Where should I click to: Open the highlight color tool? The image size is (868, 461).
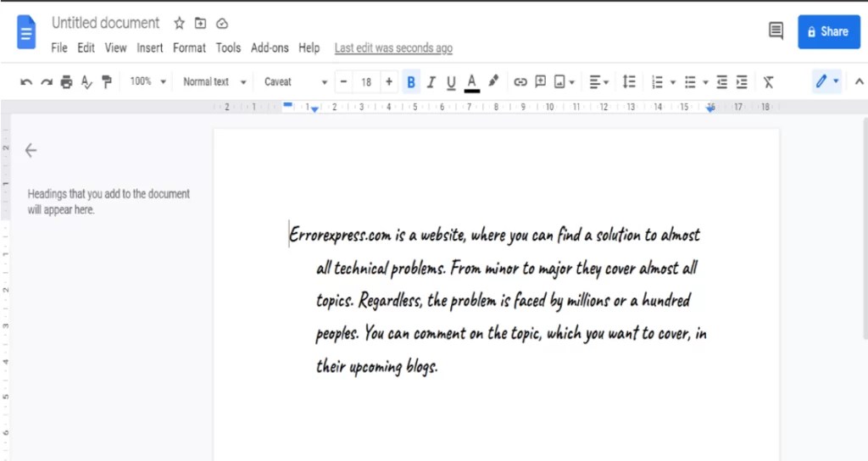pyautogui.click(x=492, y=81)
